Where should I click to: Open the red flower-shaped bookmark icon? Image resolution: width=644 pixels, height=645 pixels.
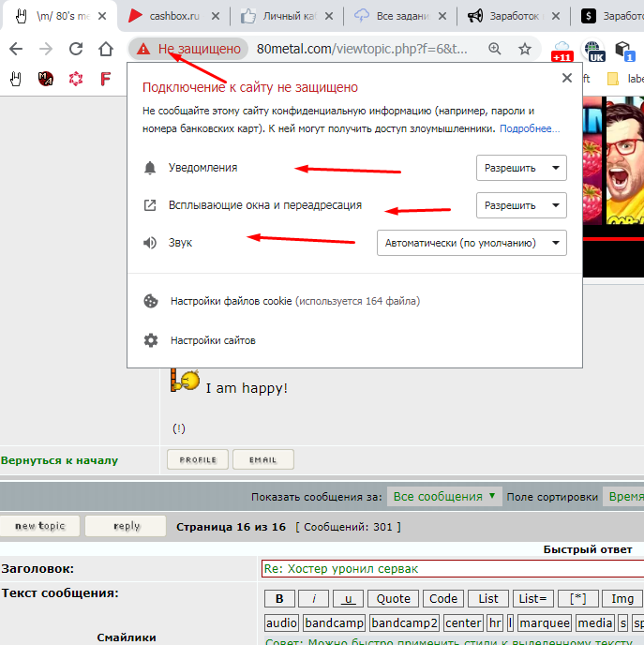point(76,79)
